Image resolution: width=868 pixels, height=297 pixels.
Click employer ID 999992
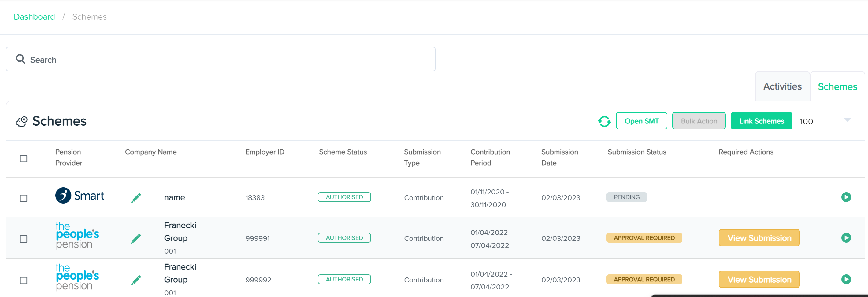(258, 280)
